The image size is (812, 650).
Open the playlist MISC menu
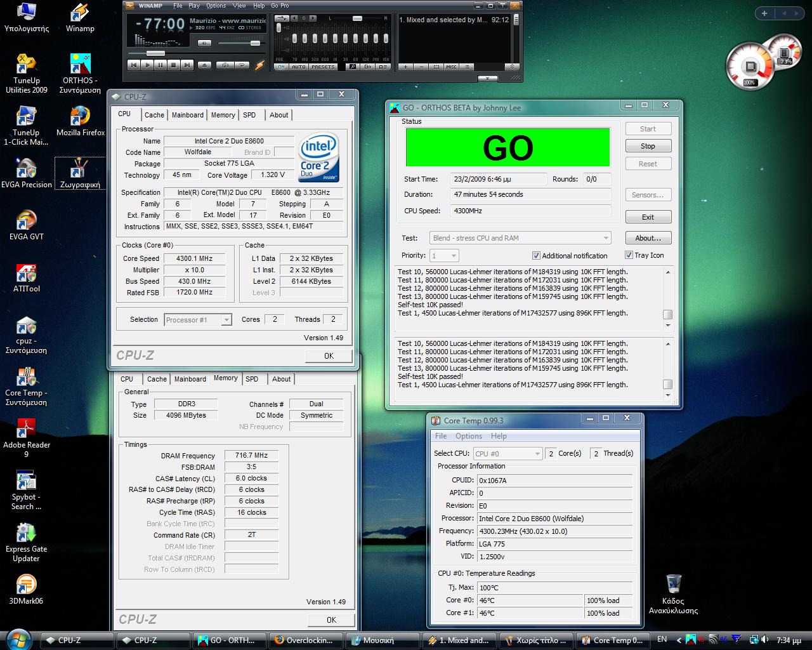point(451,67)
